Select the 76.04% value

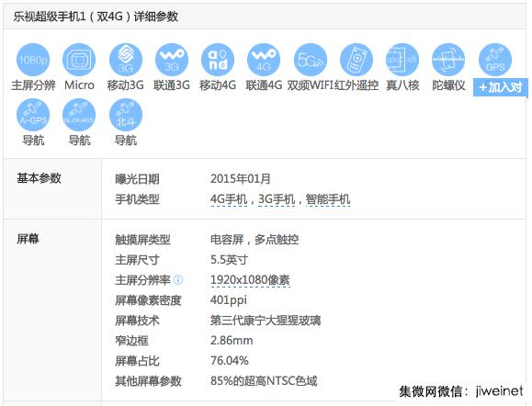click(230, 361)
